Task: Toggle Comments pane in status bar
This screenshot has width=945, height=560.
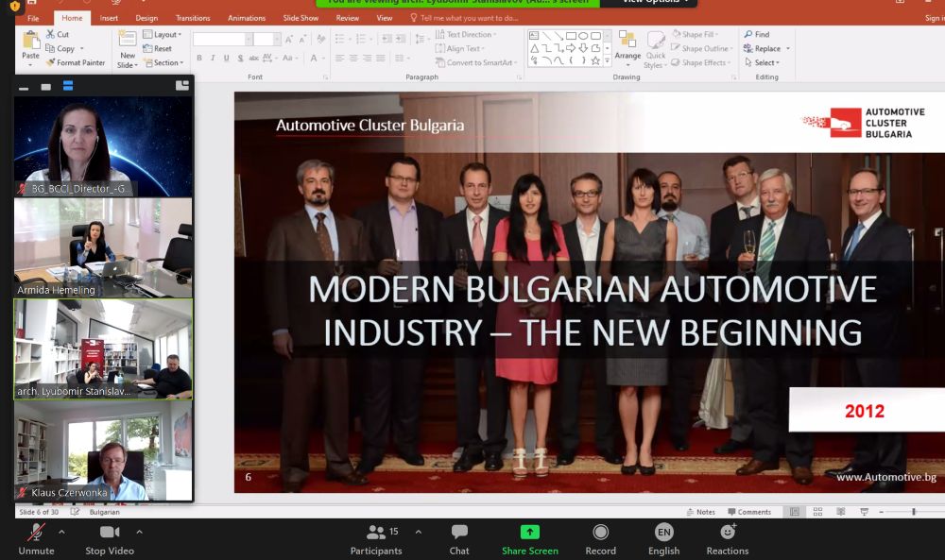Action: (x=749, y=512)
